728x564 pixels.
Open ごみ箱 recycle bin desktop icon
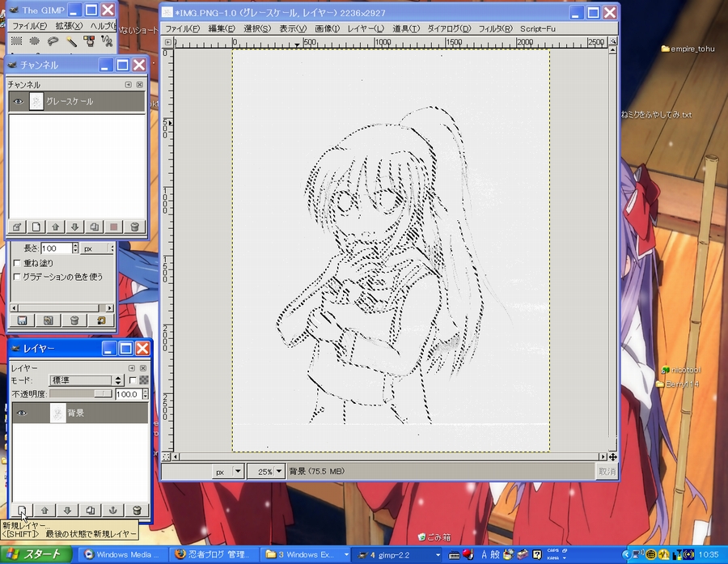pos(434,537)
